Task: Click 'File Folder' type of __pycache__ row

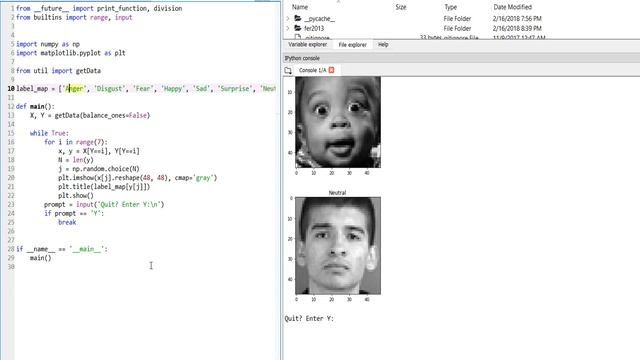Action: (x=457, y=19)
